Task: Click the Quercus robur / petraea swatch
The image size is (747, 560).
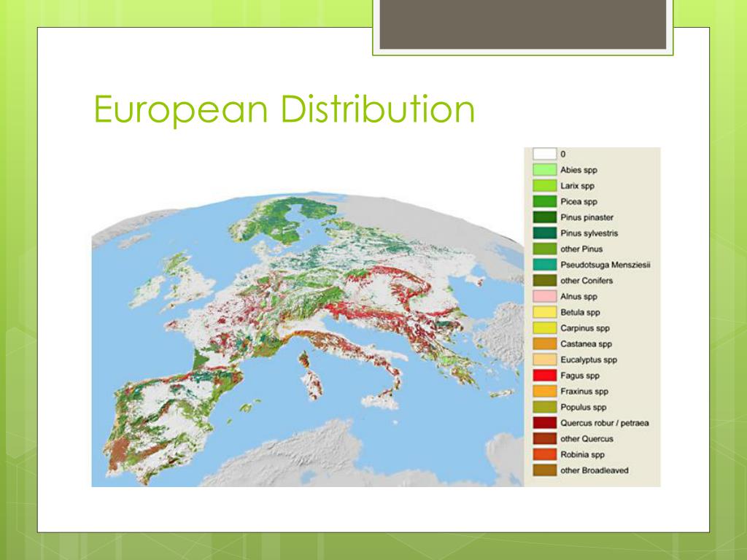Action: 544,422
